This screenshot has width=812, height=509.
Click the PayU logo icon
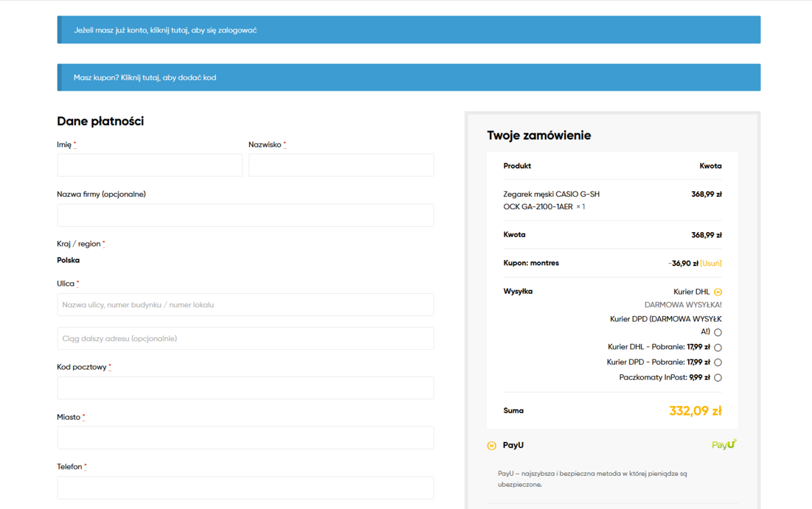point(724,445)
